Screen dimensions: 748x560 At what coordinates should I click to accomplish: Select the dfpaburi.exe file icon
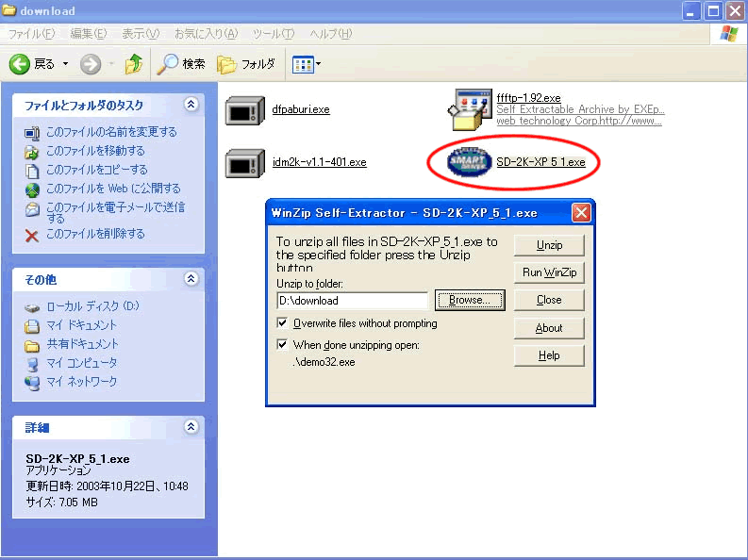[x=244, y=110]
